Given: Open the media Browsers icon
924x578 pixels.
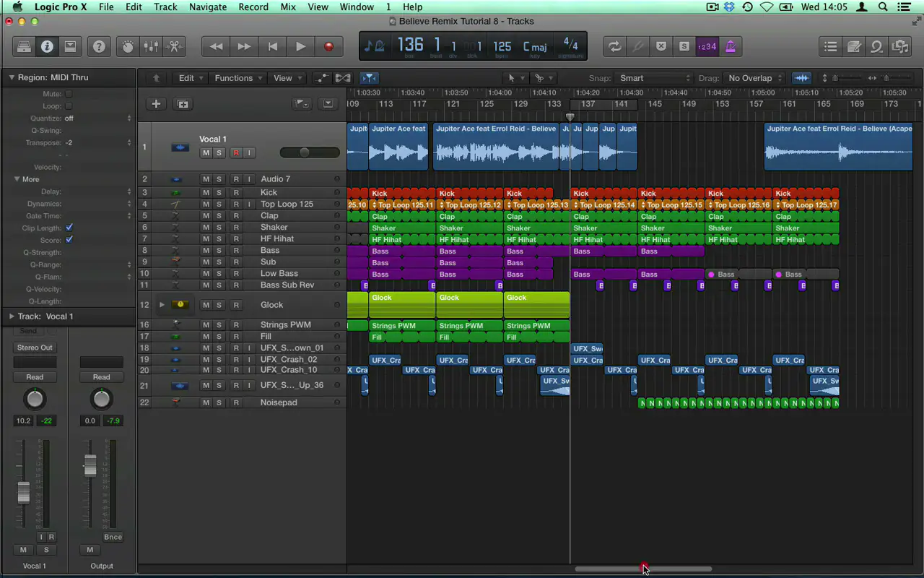Looking at the screenshot, I should point(900,46).
